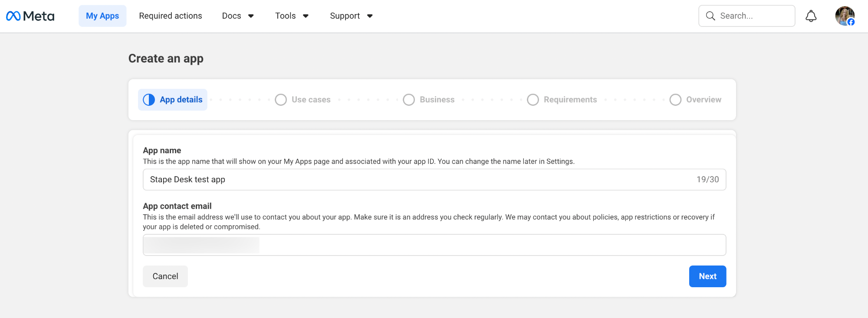
Task: Click the search magnifier icon
Action: [x=710, y=16]
